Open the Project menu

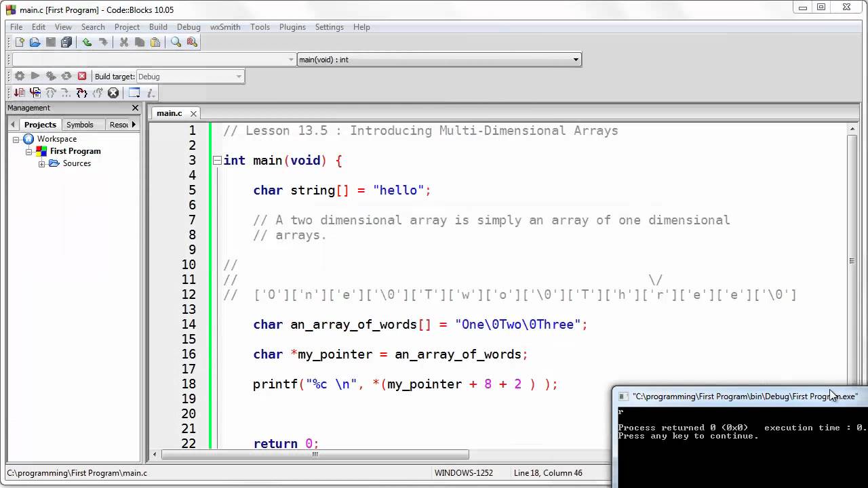point(127,27)
